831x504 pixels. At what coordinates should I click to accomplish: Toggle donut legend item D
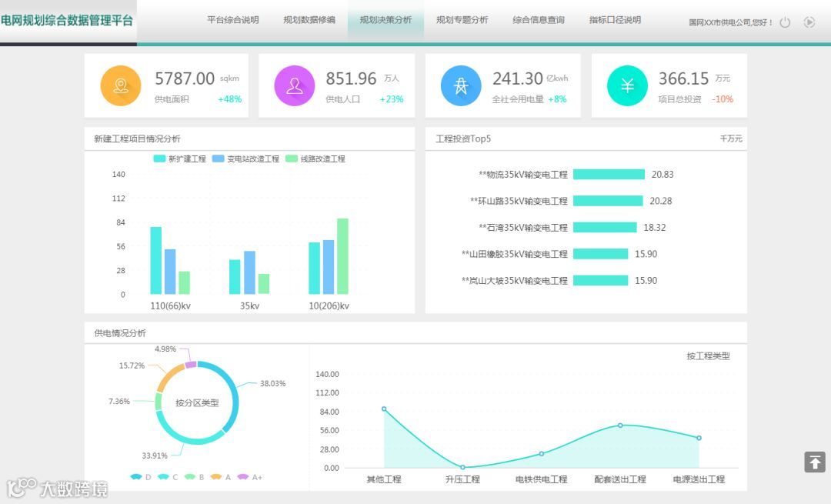[x=141, y=477]
